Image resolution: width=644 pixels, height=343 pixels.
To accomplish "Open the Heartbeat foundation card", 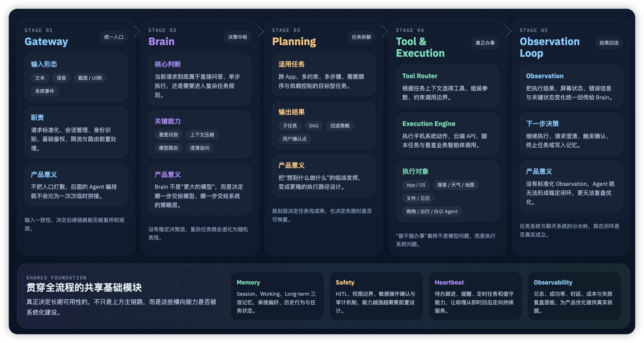I will tap(475, 296).
